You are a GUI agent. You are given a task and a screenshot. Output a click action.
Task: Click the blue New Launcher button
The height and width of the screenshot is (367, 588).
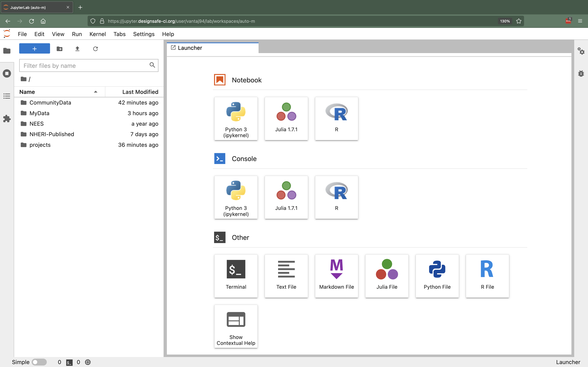pos(34,48)
